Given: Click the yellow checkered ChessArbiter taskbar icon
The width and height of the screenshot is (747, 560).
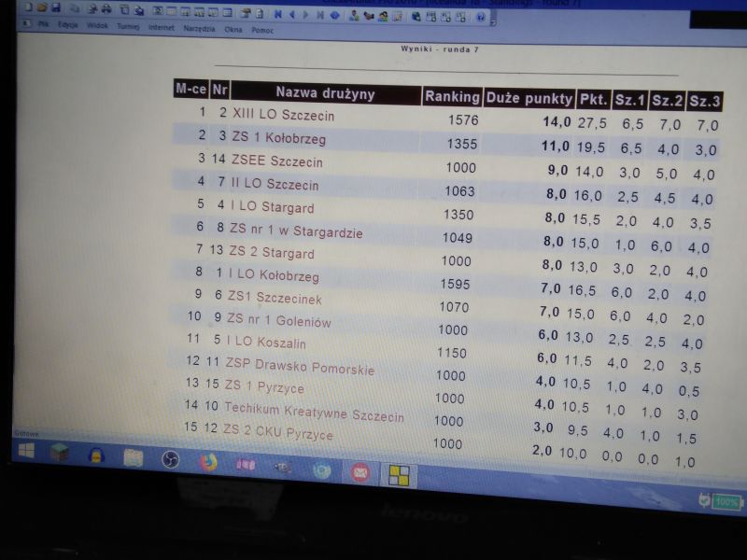Looking at the screenshot, I should tap(399, 476).
